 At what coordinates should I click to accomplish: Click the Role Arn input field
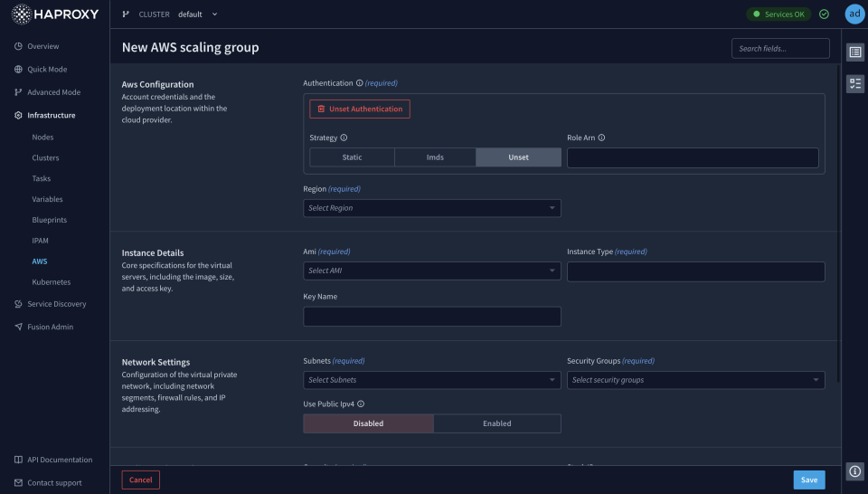tap(693, 157)
